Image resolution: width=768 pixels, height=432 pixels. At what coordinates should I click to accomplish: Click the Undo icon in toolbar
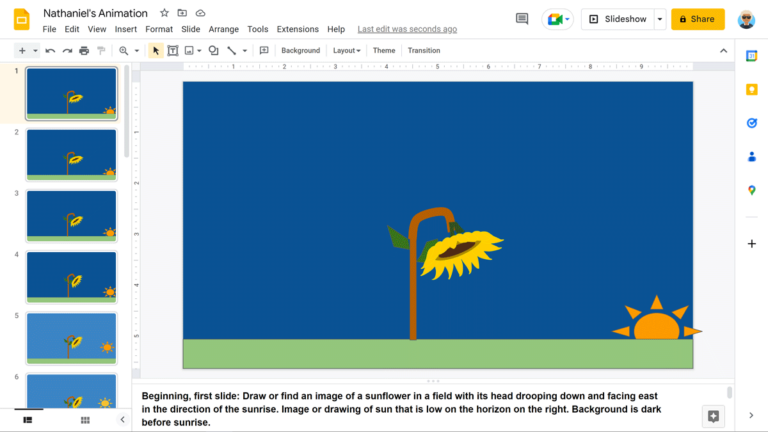(50, 50)
